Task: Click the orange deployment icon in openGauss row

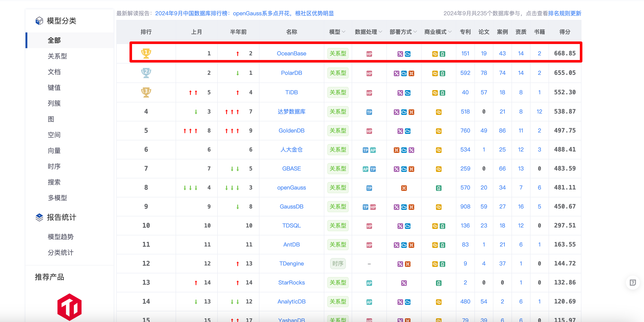Action: pos(404,188)
